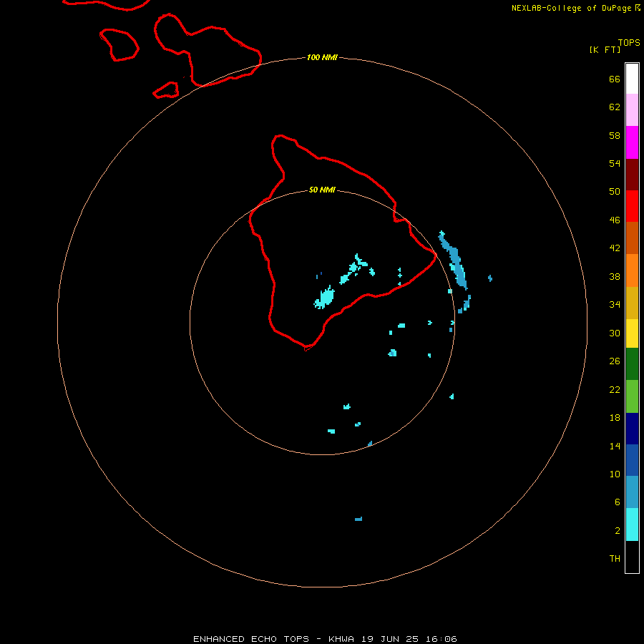Screen dimensions: 644x644
Task: Select the magenta swatch in the color scale
Action: coord(632,142)
